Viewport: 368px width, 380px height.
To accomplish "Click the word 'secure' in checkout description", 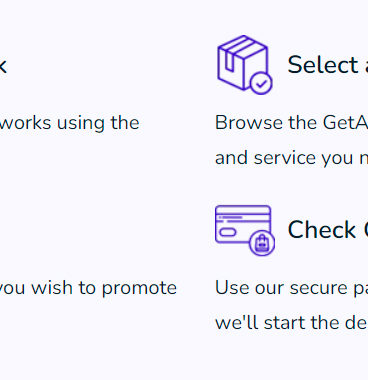I will [x=319, y=288].
